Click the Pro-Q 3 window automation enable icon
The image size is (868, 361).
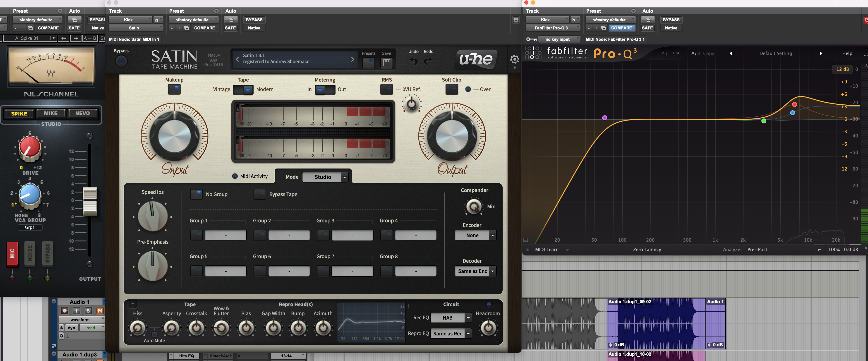pos(648,19)
